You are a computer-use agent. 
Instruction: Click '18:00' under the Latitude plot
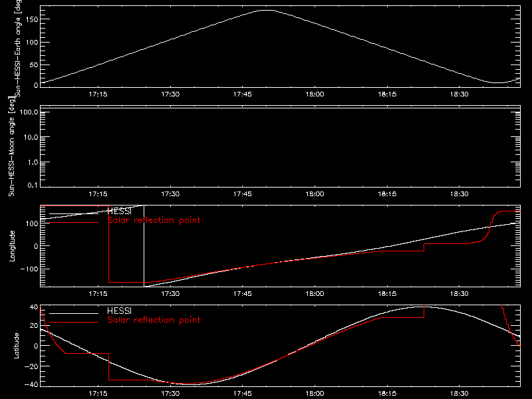pos(315,394)
